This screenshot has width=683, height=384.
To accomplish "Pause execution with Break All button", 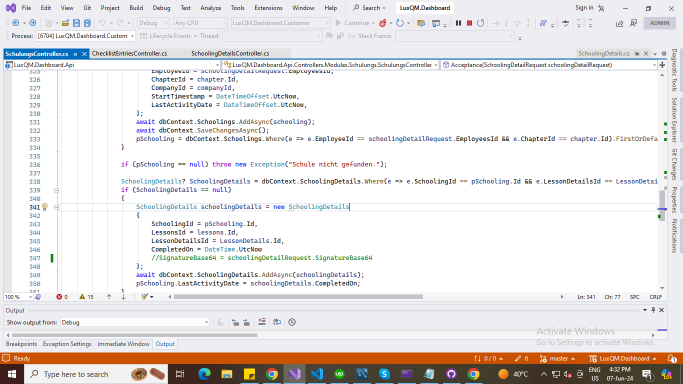I will [x=458, y=23].
